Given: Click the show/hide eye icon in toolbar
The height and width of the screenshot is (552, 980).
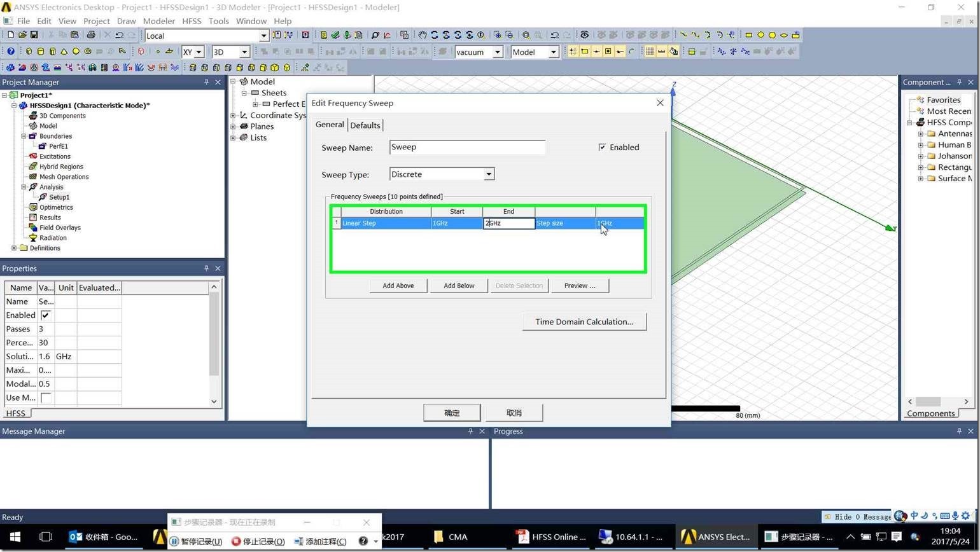Looking at the screenshot, I should tap(584, 35).
